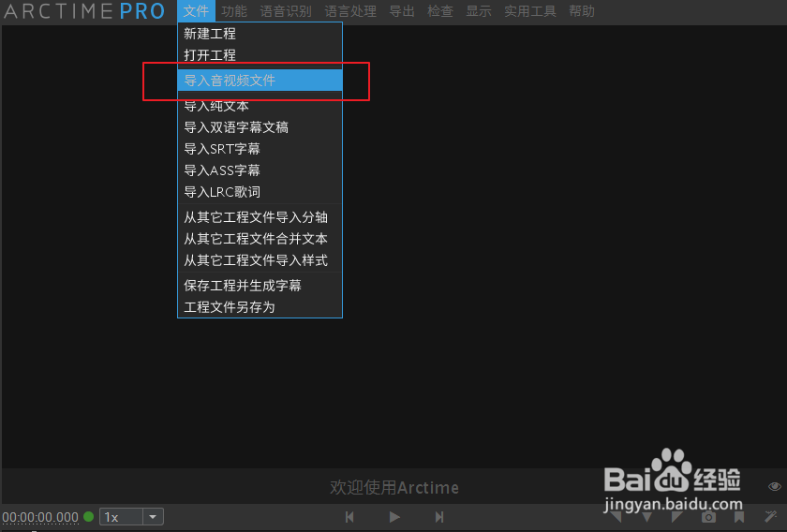
Task: Choose 从其它工程文件合并文本
Action: (260, 239)
